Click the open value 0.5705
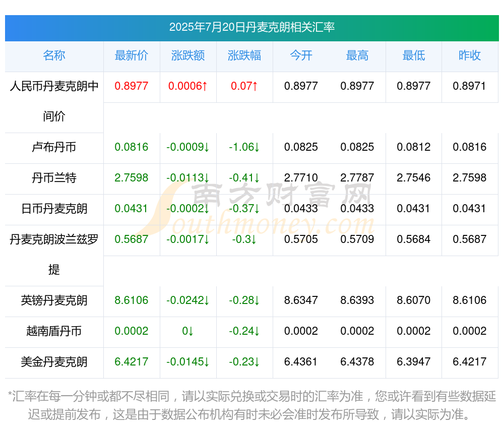 [x=301, y=239]
